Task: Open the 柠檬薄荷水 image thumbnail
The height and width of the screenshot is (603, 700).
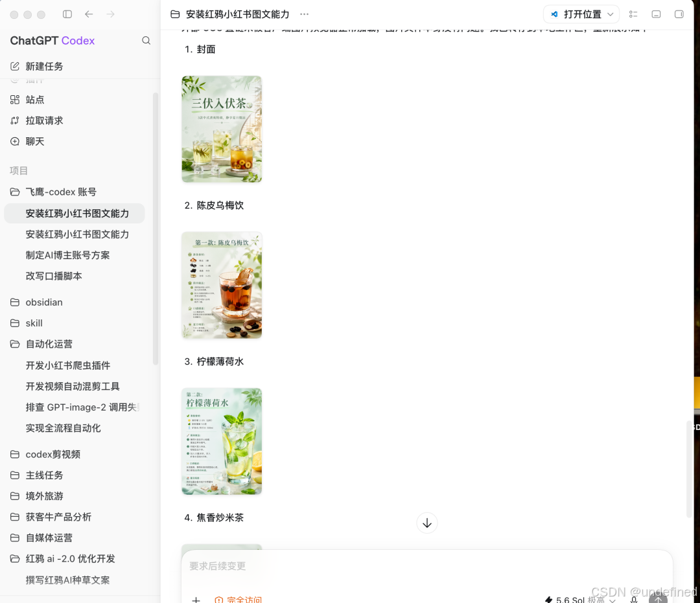Action: click(x=222, y=441)
